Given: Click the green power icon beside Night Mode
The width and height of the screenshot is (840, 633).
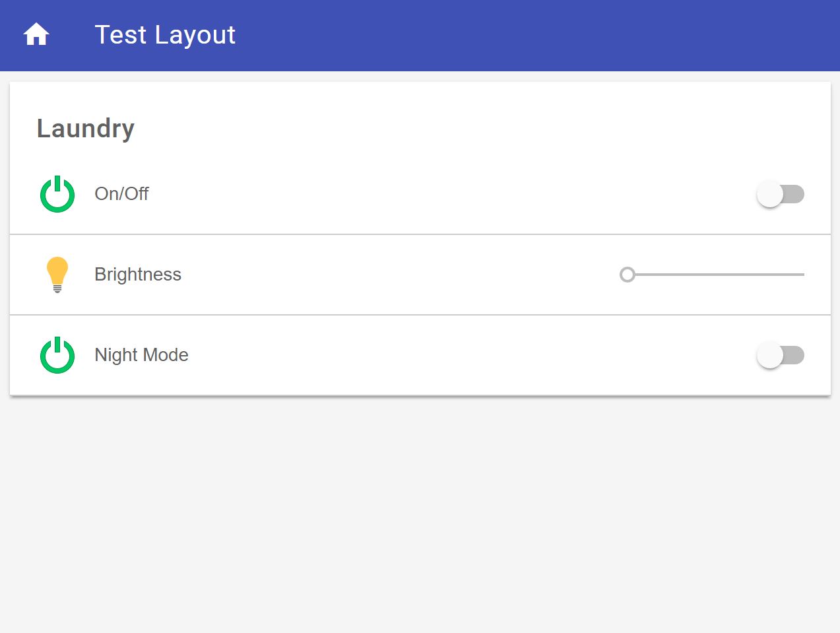Looking at the screenshot, I should (57, 355).
